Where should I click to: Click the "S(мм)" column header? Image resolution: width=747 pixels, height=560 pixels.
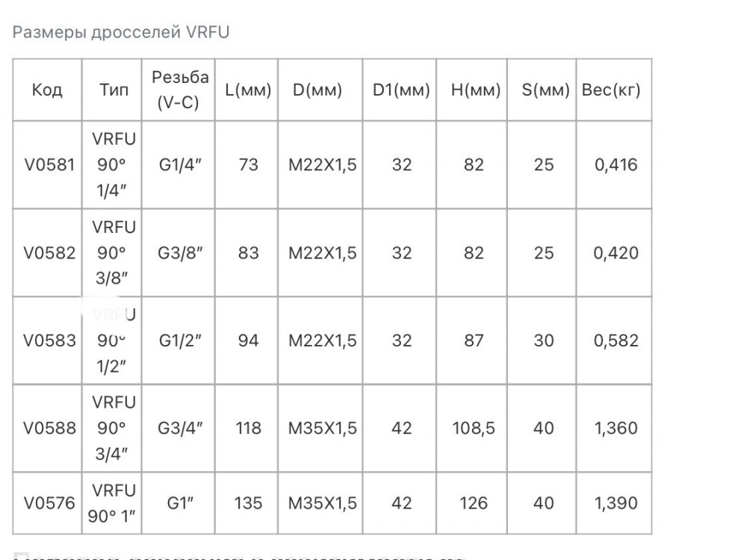pos(545,90)
